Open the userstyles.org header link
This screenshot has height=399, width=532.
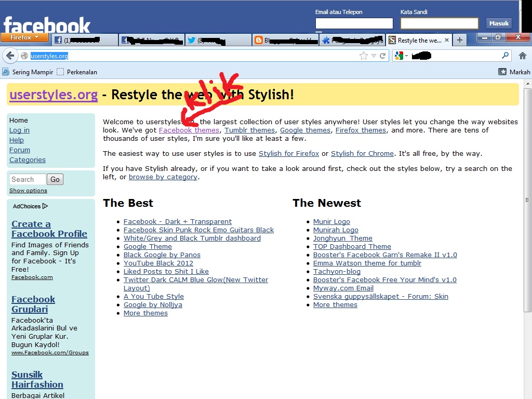pyautogui.click(x=54, y=95)
